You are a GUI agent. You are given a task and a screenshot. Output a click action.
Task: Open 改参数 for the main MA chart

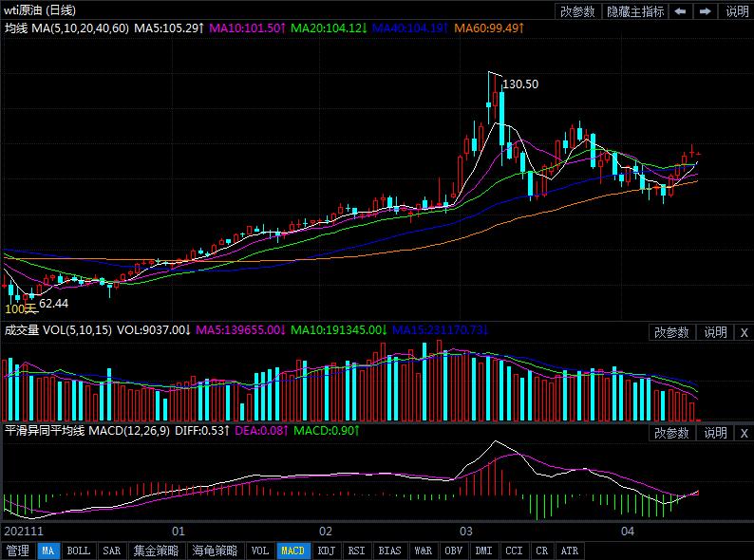click(x=577, y=11)
